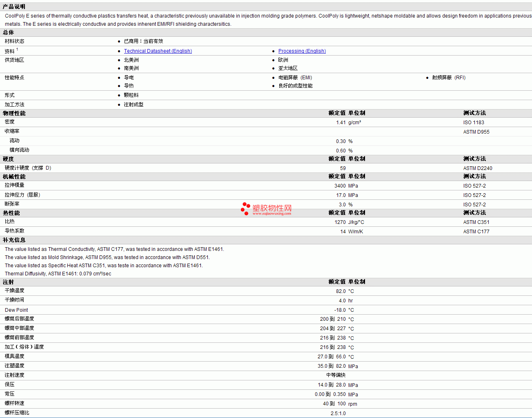The image size is (532, 418).
Task: Click the 良好的成型性能 feature text
Action: [x=295, y=86]
